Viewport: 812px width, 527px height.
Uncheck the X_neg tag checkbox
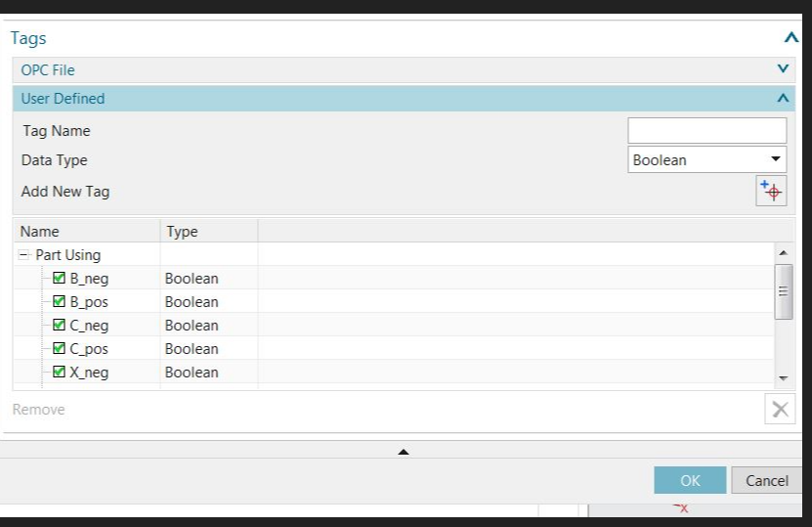point(59,372)
